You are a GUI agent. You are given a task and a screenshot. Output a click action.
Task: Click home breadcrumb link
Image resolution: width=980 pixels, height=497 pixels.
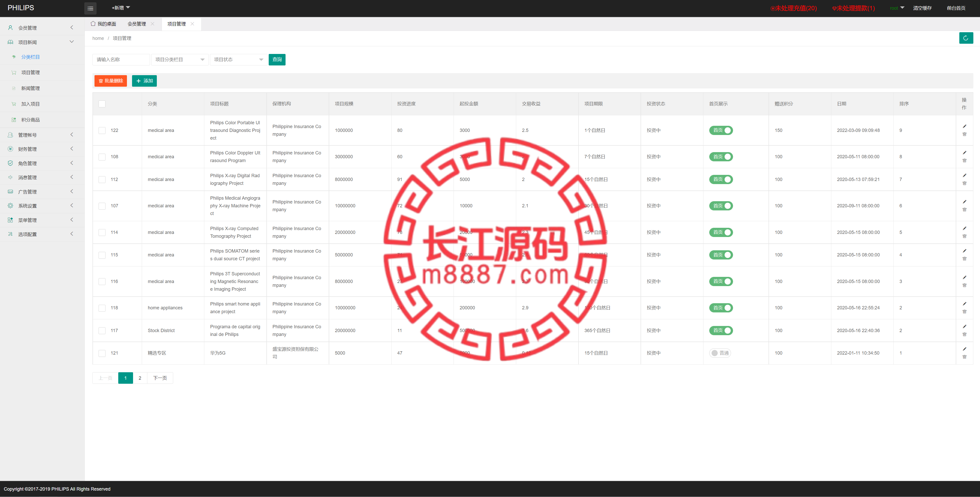click(x=98, y=38)
